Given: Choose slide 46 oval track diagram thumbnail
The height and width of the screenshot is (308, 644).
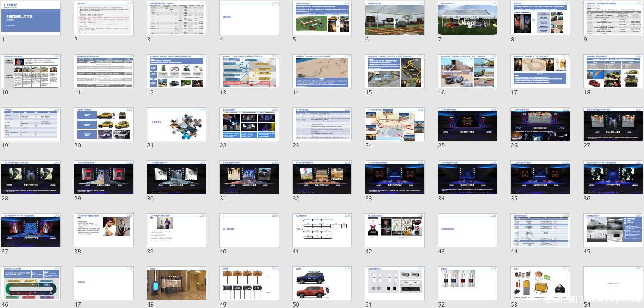Looking at the screenshot, I should click(31, 283).
